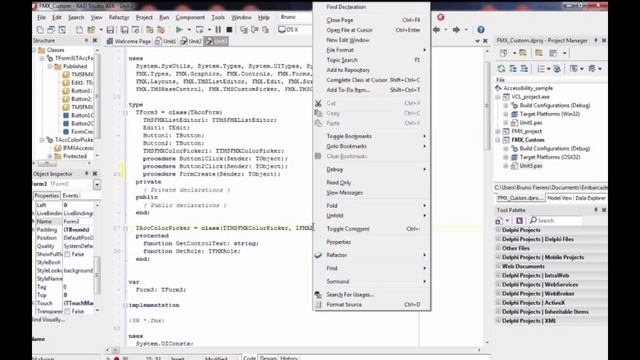Open the Project menu in menu bar

coord(144,17)
